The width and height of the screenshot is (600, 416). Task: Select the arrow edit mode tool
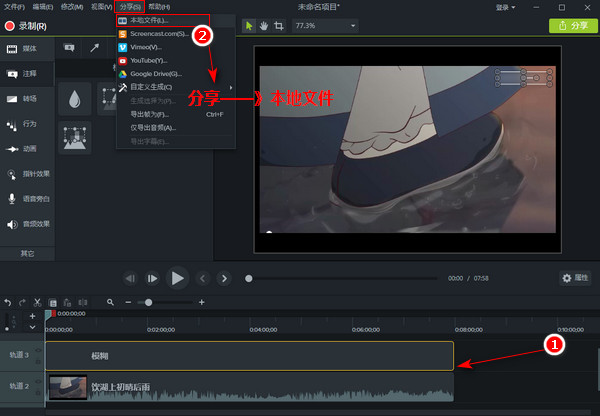249,26
